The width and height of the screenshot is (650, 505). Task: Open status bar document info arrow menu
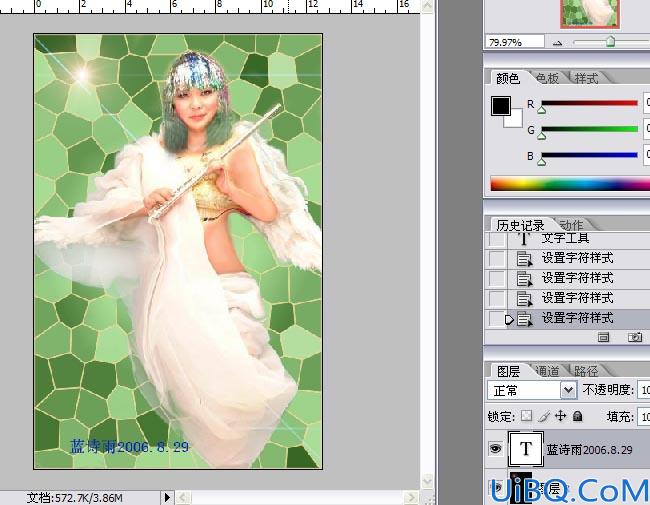(167, 497)
